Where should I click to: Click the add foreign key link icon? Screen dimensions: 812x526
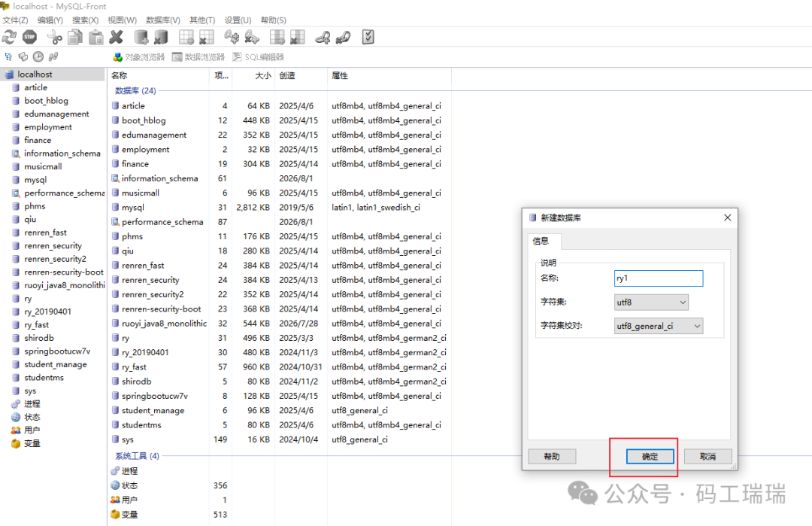click(323, 38)
